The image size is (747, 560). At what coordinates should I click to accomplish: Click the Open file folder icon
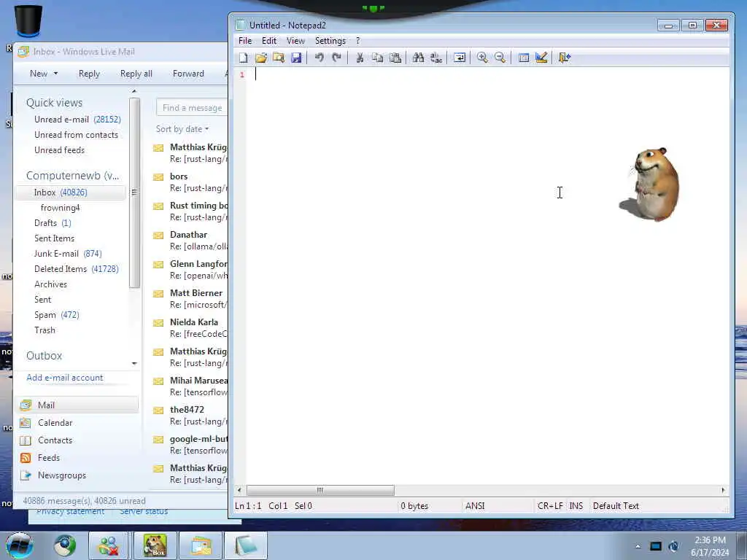point(261,58)
